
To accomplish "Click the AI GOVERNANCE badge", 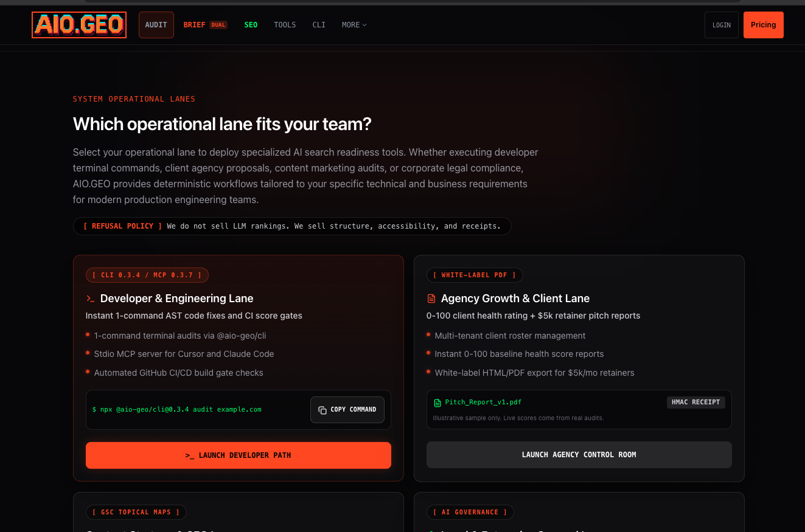I will [470, 513].
